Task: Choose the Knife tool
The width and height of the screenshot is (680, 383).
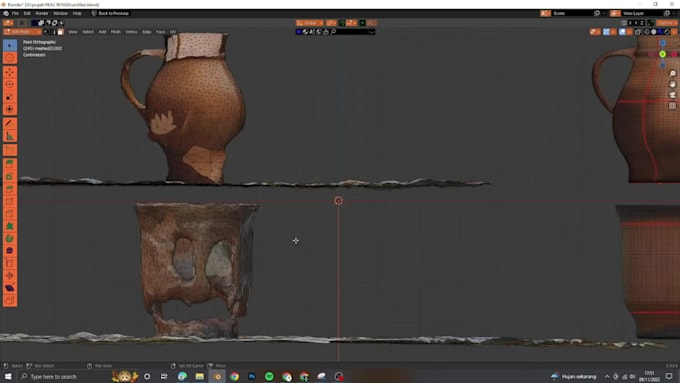Action: click(x=10, y=214)
